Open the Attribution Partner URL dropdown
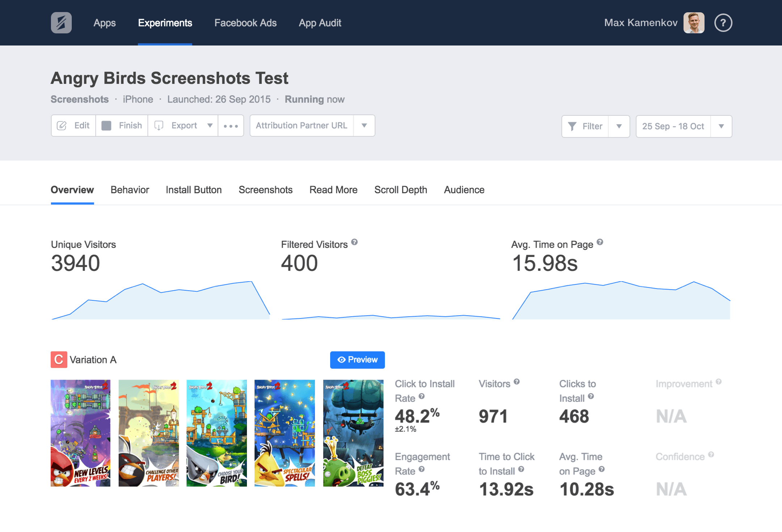The height and width of the screenshot is (532, 782). click(364, 126)
